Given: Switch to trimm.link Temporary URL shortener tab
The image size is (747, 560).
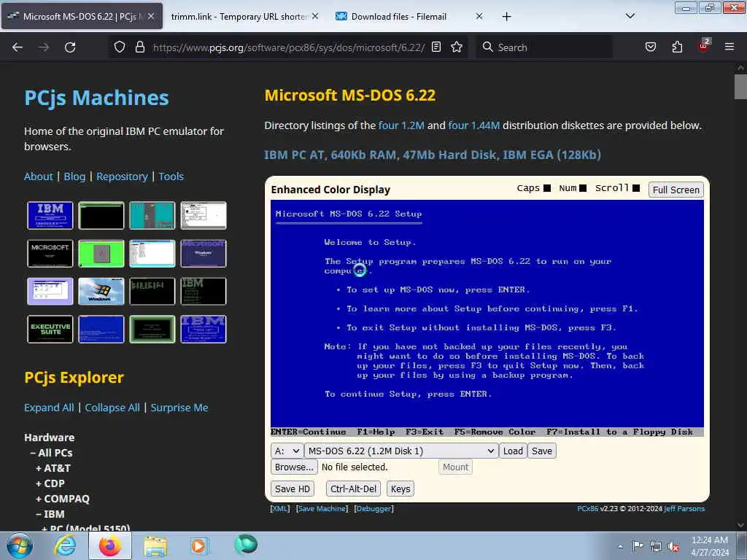Looking at the screenshot, I should point(239,16).
